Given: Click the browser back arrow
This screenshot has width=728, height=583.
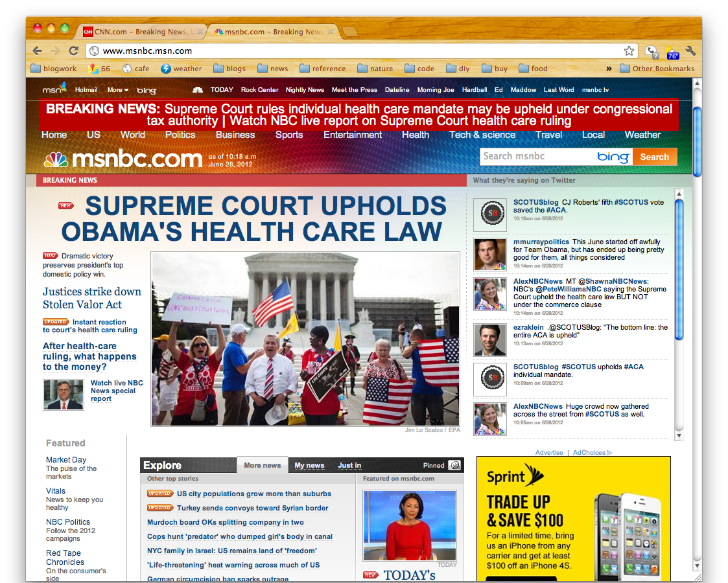Looking at the screenshot, I should click(x=38, y=51).
